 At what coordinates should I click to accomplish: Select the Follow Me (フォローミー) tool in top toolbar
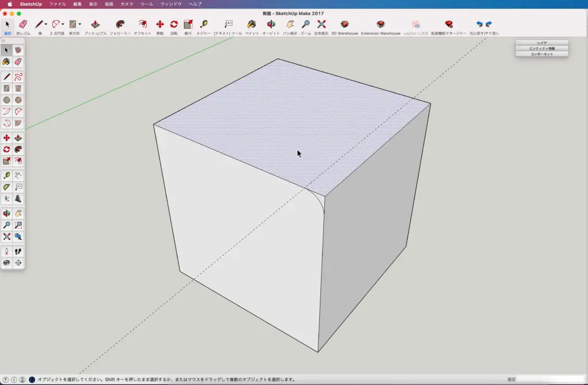pyautogui.click(x=120, y=24)
